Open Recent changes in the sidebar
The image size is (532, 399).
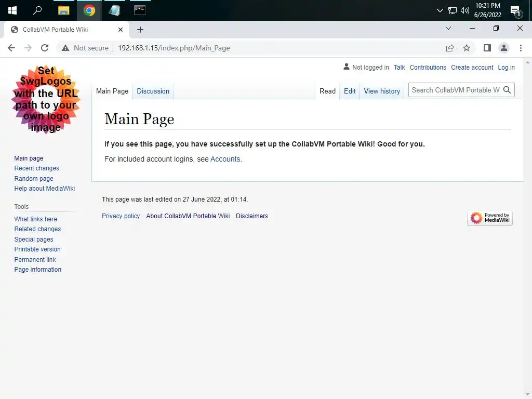[36, 168]
